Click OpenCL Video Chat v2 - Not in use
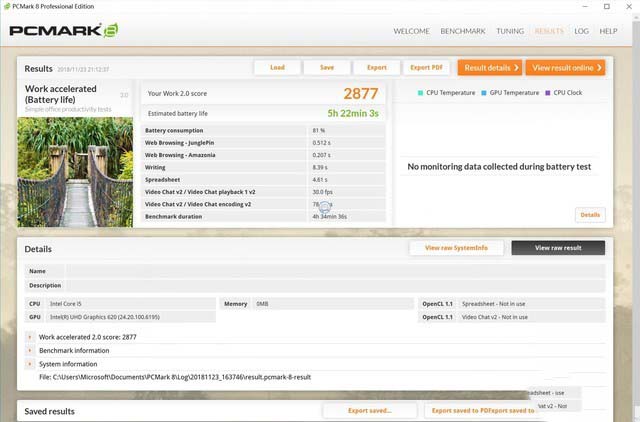 (x=531, y=317)
